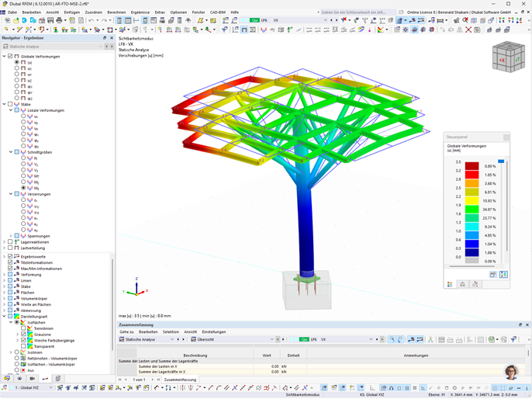The image size is (532, 399).
Task: Select the Isolinien radio button
Action: click(16, 352)
